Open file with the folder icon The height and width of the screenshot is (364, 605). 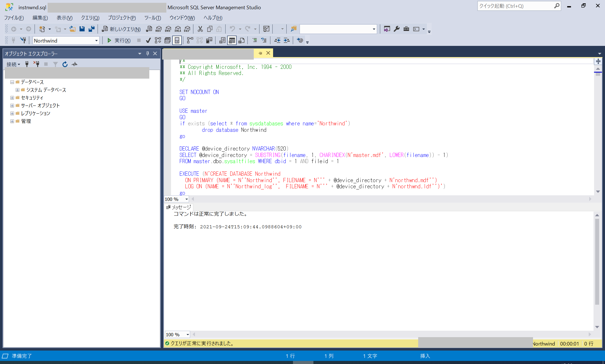tap(73, 29)
